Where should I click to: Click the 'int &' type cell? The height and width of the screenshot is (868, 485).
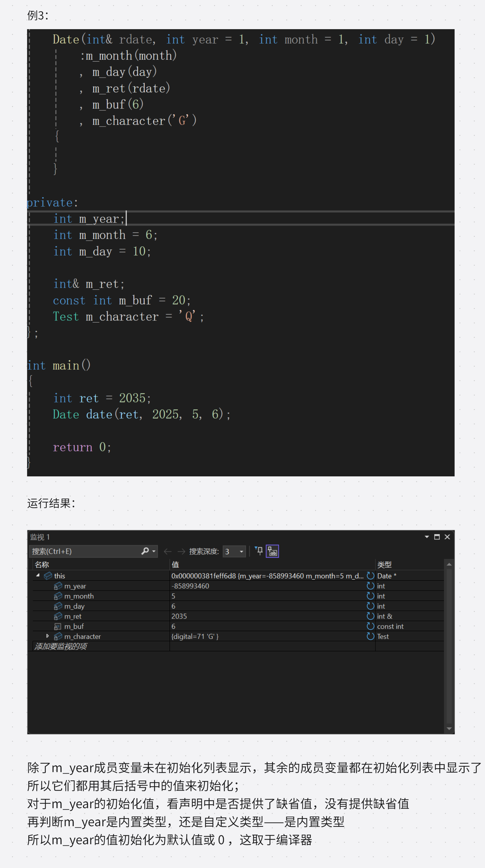coord(385,616)
